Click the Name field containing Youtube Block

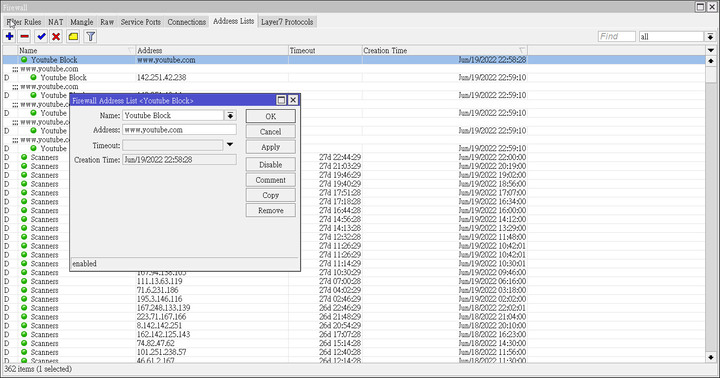[173, 116]
